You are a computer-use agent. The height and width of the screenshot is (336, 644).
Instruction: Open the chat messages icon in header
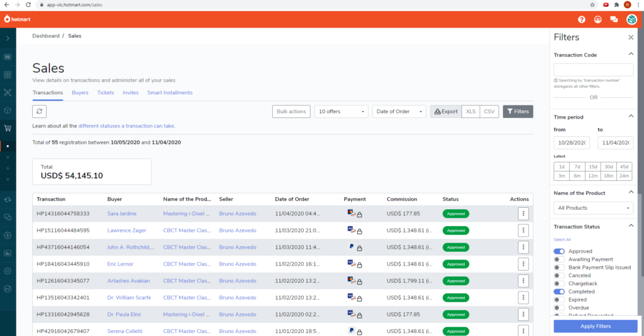click(614, 19)
